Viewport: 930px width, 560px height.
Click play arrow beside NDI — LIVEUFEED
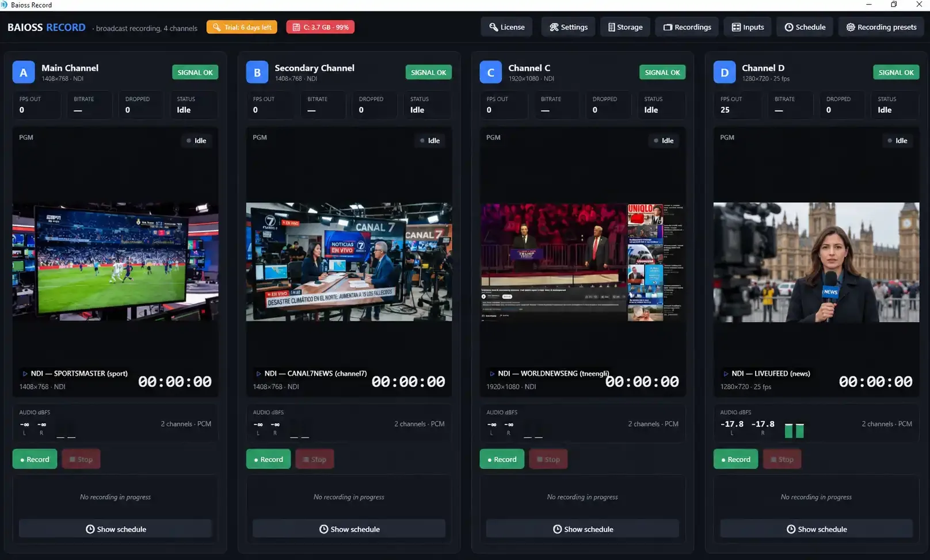(726, 374)
